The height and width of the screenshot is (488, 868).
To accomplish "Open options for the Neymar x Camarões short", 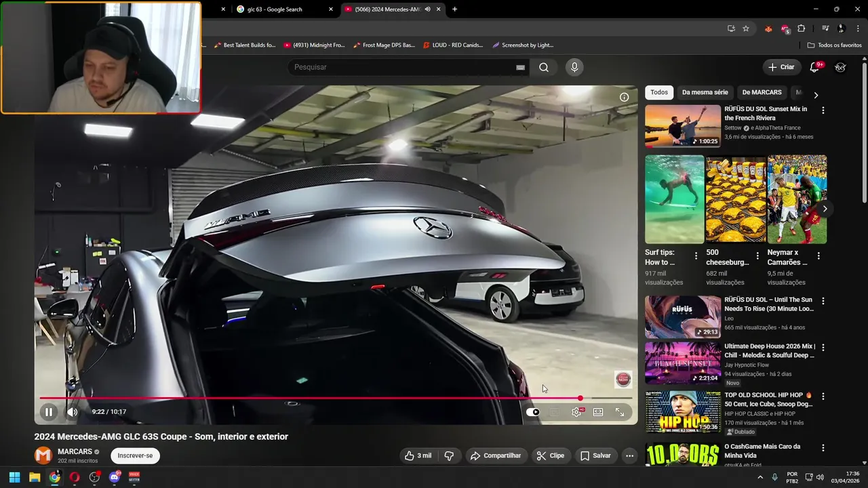I will tap(818, 256).
